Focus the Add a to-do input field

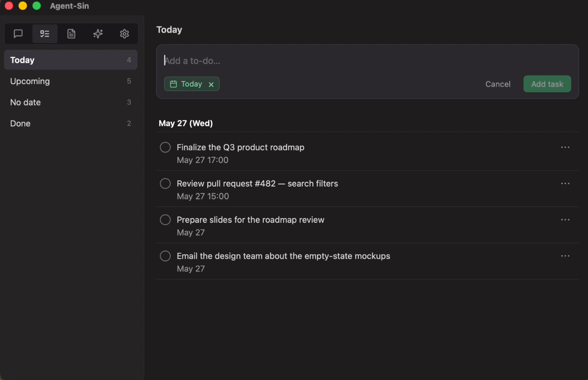367,61
